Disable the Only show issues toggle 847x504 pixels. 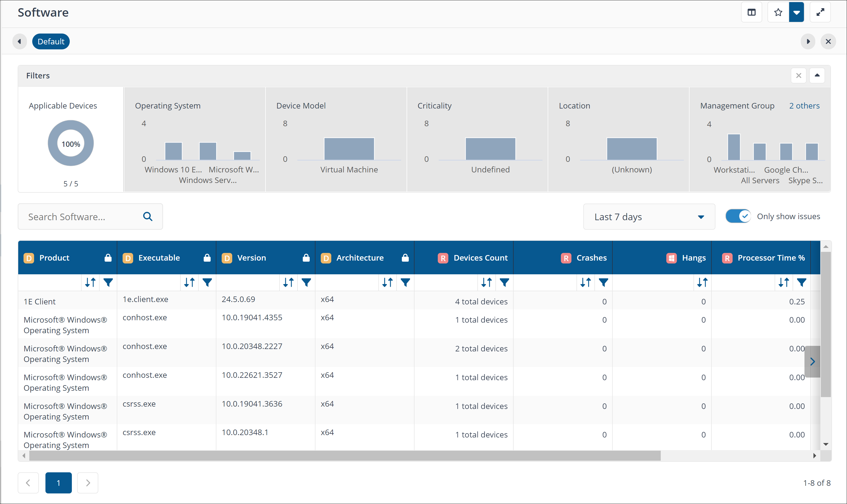(738, 216)
